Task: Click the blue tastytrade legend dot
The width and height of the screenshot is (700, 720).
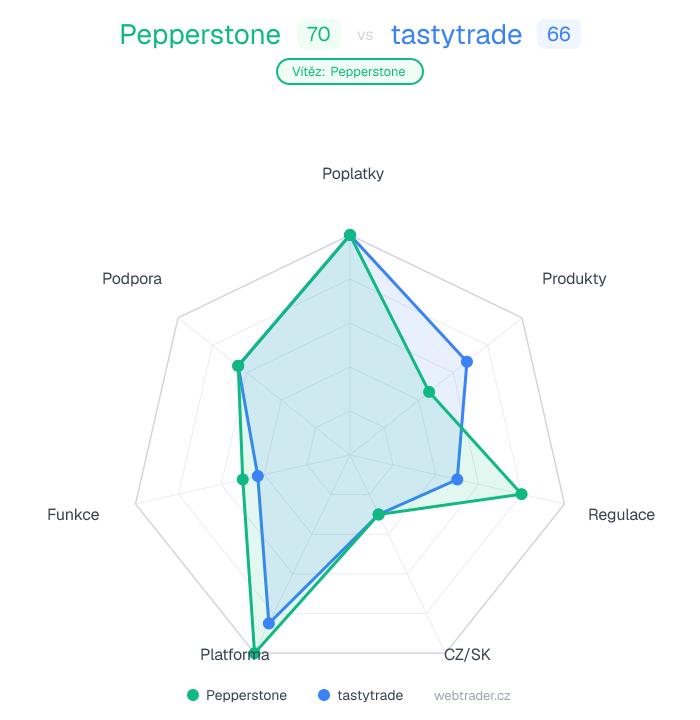Action: click(323, 695)
